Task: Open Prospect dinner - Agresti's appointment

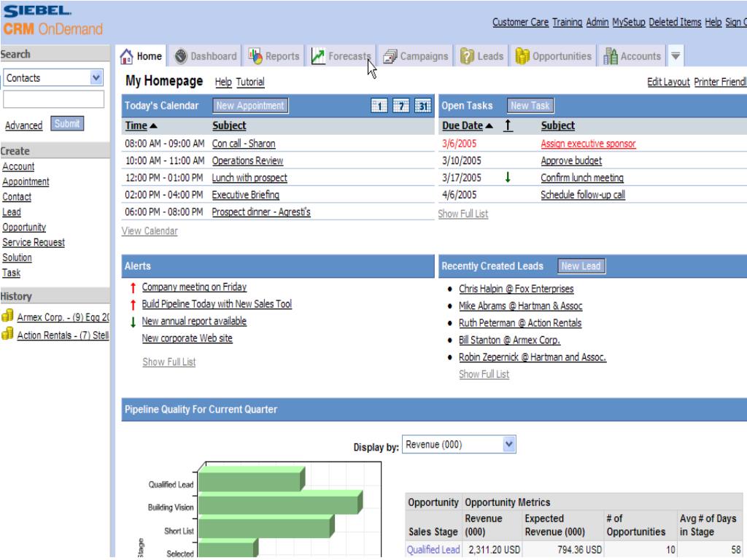Action: tap(261, 212)
